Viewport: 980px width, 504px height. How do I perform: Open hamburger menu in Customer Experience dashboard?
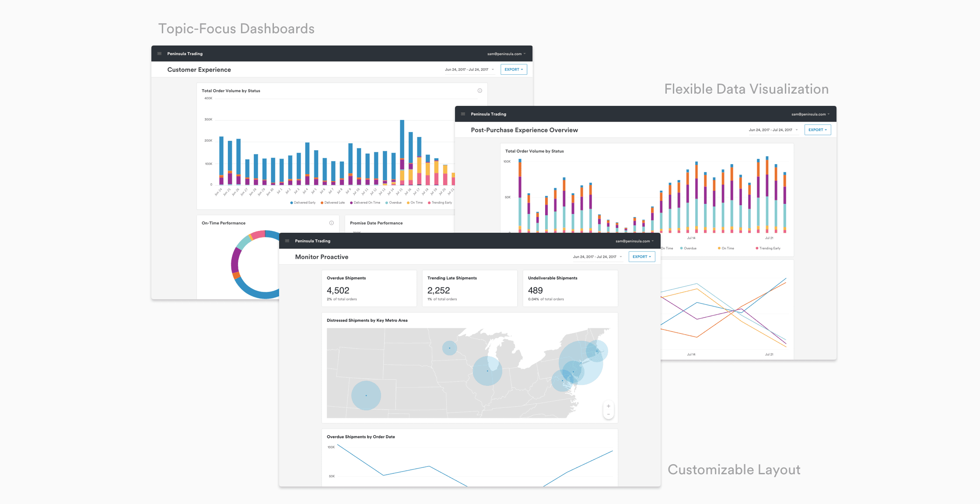tap(159, 54)
